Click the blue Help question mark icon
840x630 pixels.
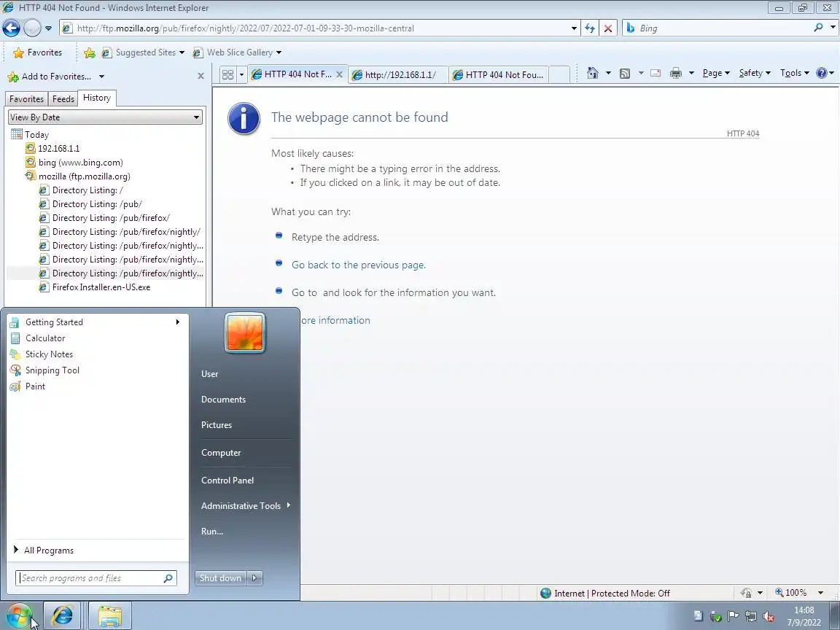[x=821, y=73]
